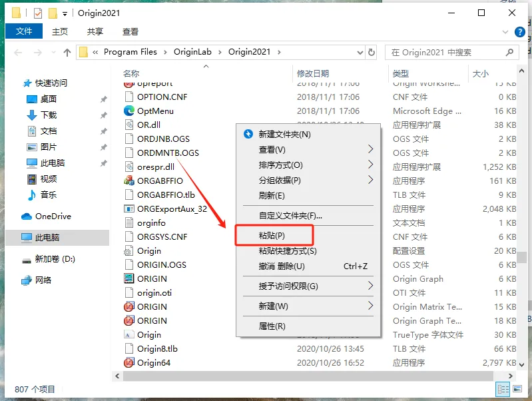Open 音乐 in the navigation pane
This screenshot has height=401, width=532.
[x=48, y=195]
